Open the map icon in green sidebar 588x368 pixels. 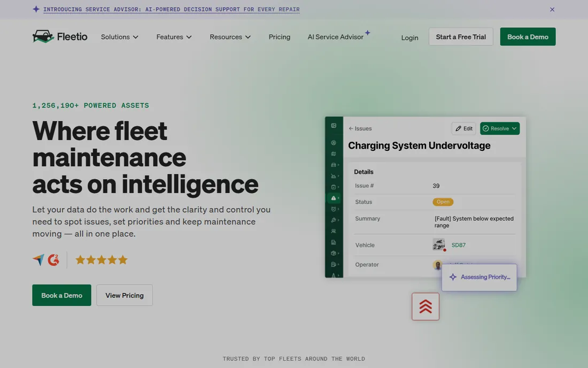pos(334,154)
